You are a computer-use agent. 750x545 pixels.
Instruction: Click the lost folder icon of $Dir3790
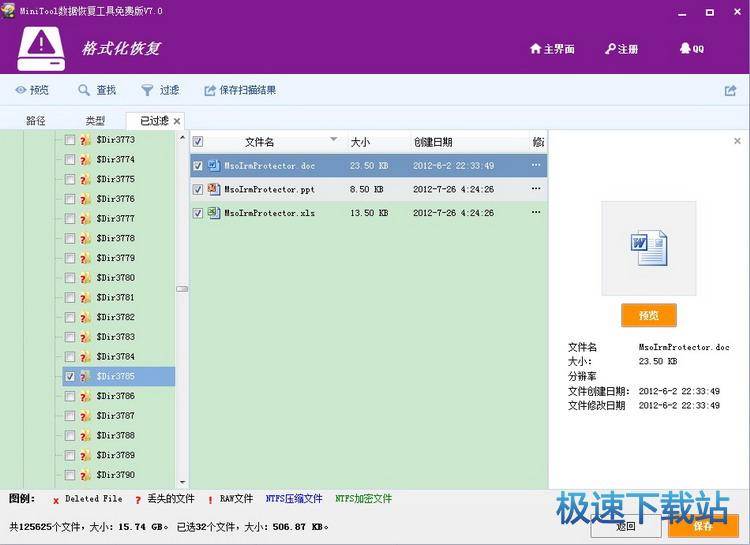click(x=85, y=475)
